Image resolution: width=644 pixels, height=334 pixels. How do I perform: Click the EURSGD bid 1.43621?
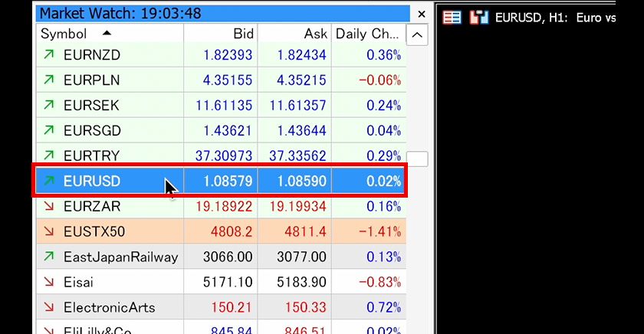point(228,130)
